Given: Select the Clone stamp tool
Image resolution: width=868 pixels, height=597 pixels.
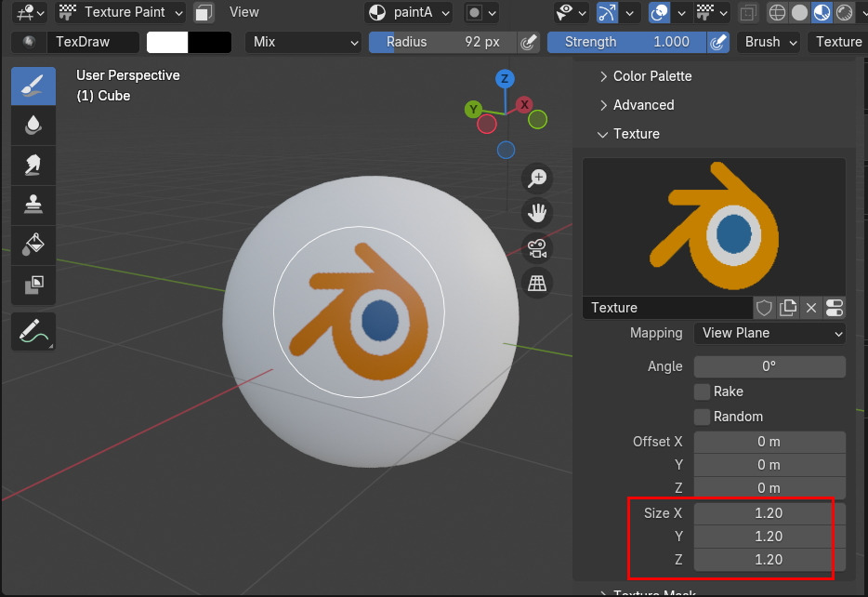Looking at the screenshot, I should 33,205.
